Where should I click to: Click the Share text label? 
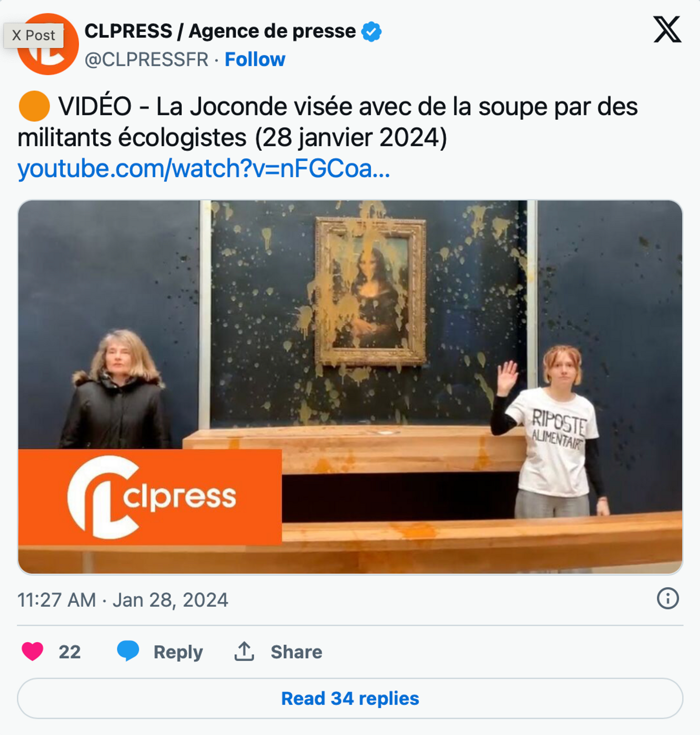[296, 652]
